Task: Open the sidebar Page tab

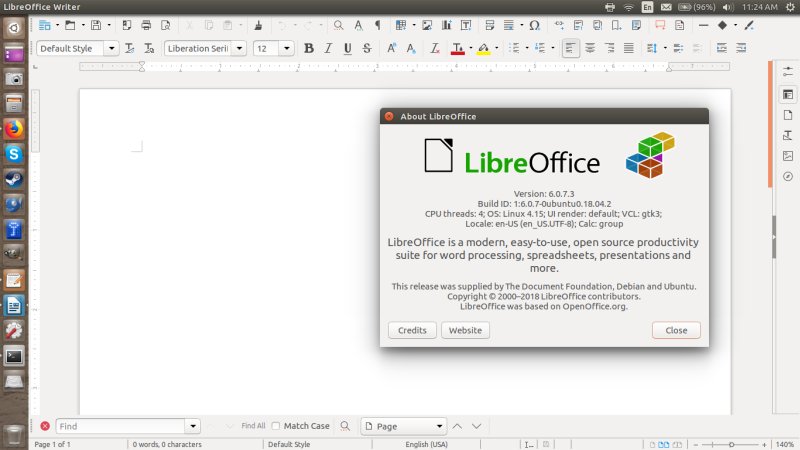Action: pos(788,115)
